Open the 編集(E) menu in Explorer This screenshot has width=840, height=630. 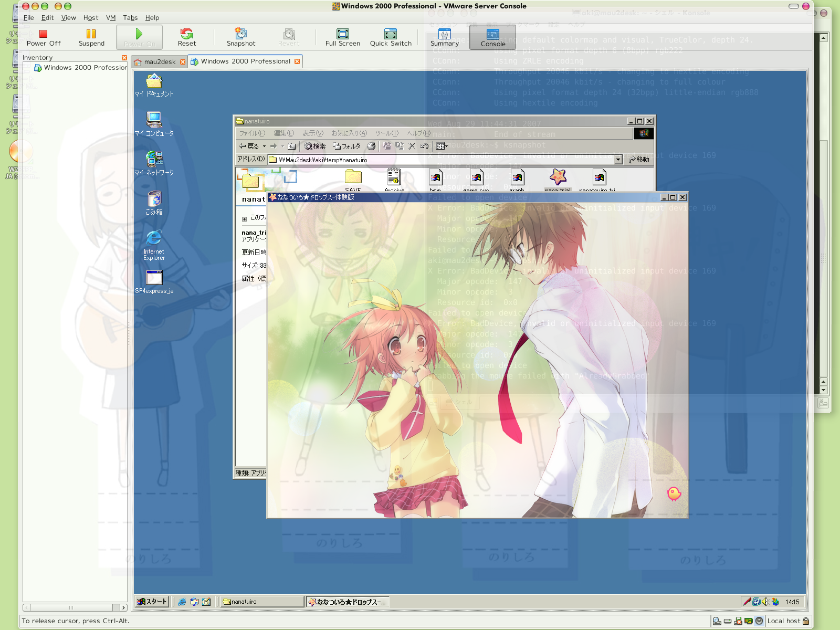point(283,133)
